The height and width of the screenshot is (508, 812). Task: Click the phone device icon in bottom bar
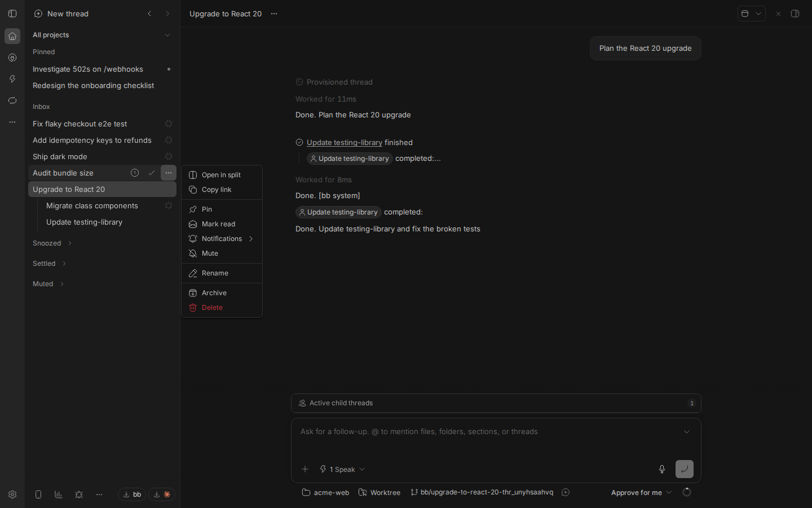coord(38,494)
